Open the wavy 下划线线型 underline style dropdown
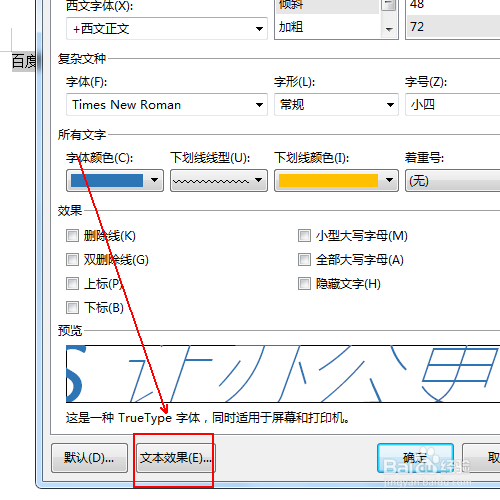Image resolution: width=500 pixels, height=500 pixels. tap(219, 180)
